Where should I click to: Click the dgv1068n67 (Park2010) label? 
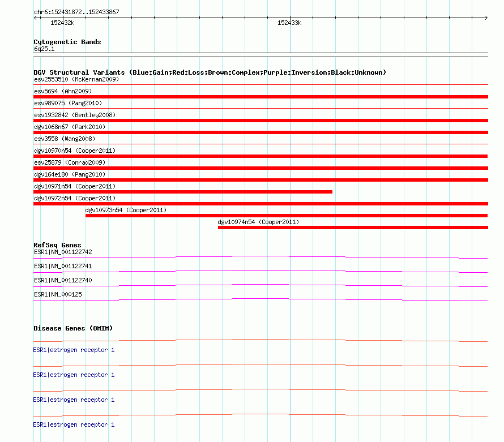70,127
